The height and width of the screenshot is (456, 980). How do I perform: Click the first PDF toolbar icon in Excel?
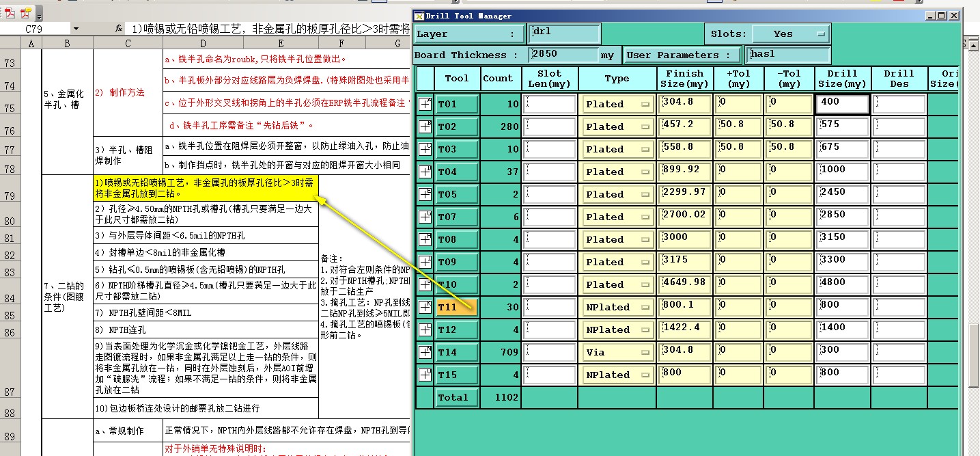tap(10, 12)
